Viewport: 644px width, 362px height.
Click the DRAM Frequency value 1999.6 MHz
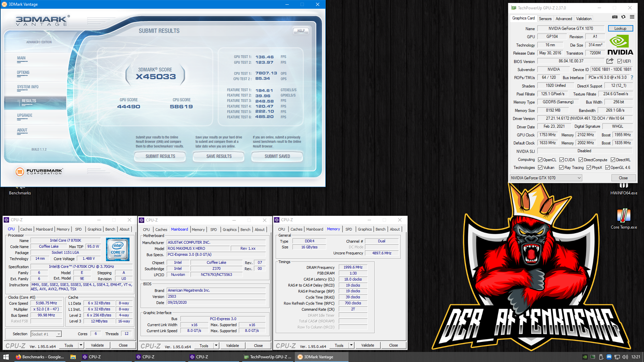pyautogui.click(x=353, y=267)
